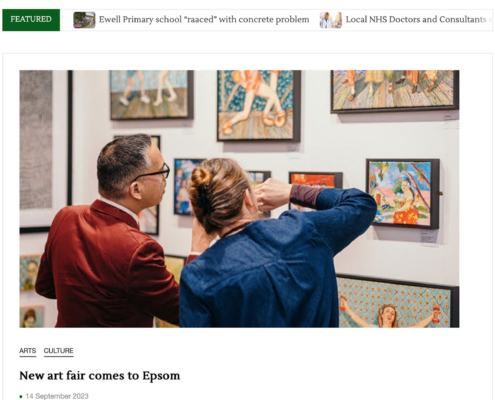This screenshot has height=400, width=495.
Task: Open Local NHS Doctors and Consultants story
Action: [x=418, y=20]
